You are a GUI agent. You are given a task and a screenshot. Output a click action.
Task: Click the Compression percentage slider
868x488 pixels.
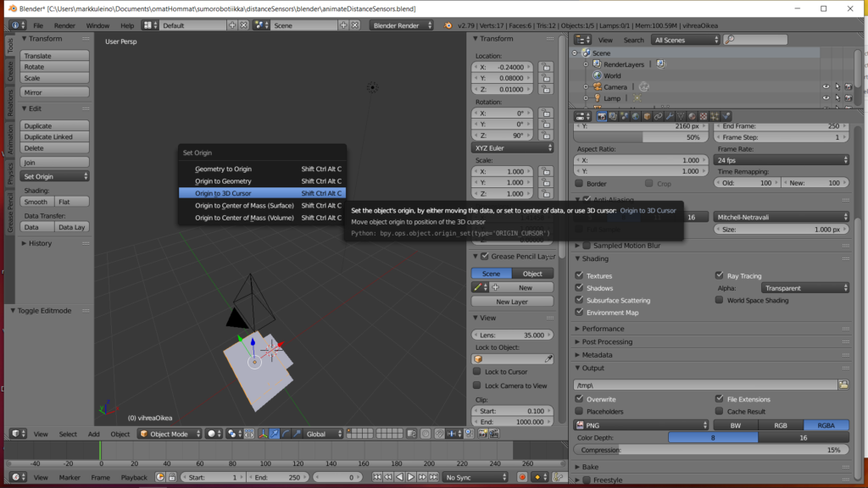710,450
